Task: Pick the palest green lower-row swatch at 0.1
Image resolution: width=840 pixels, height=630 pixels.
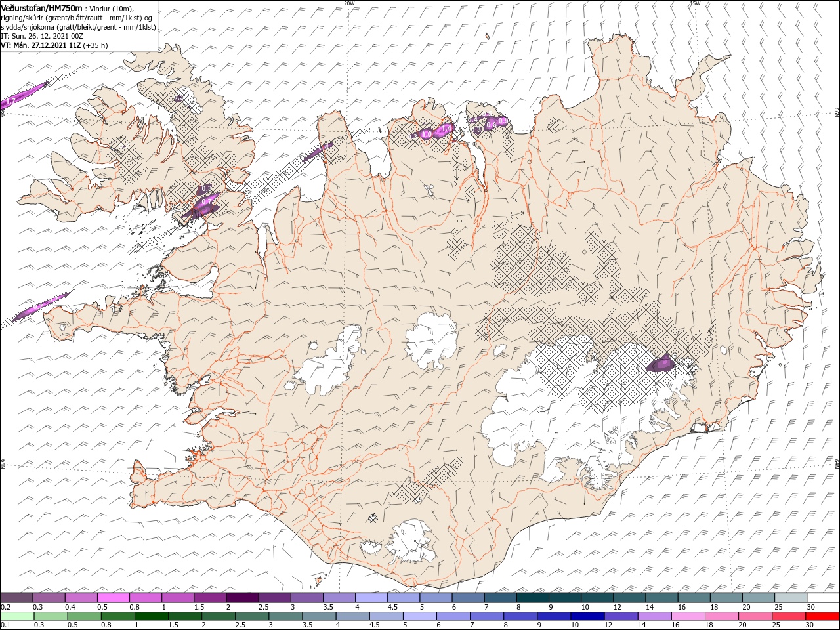Action: (18, 616)
